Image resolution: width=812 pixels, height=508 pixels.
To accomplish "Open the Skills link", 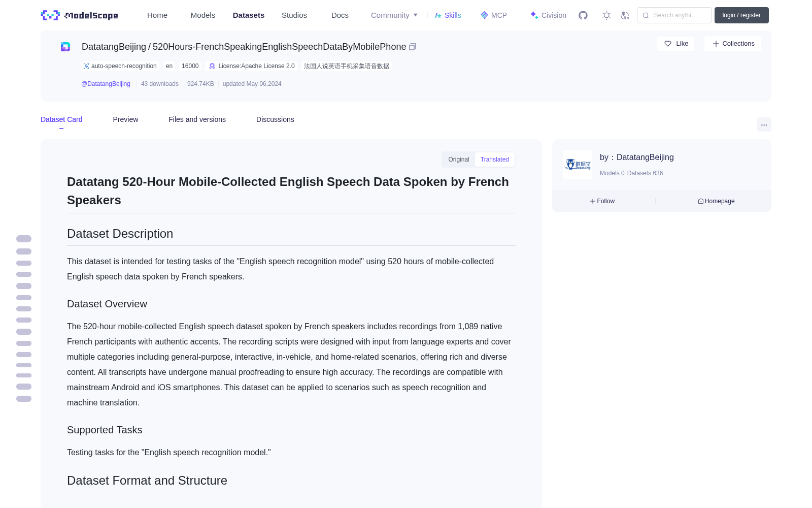I will coord(448,15).
